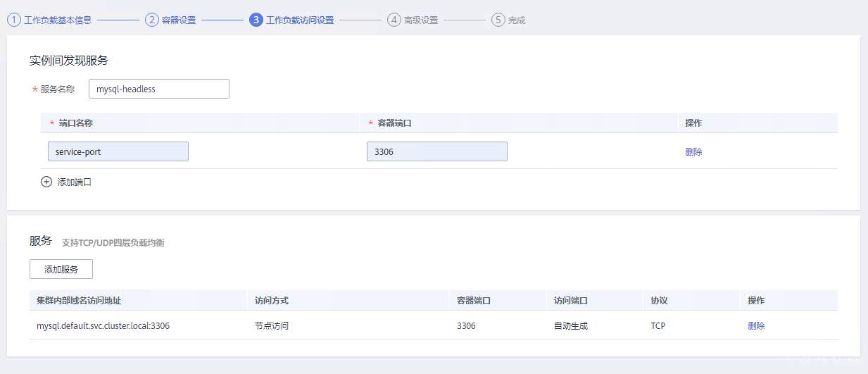The image size is (868, 374).
Task: Click the step 2 circle icon
Action: 151,20
